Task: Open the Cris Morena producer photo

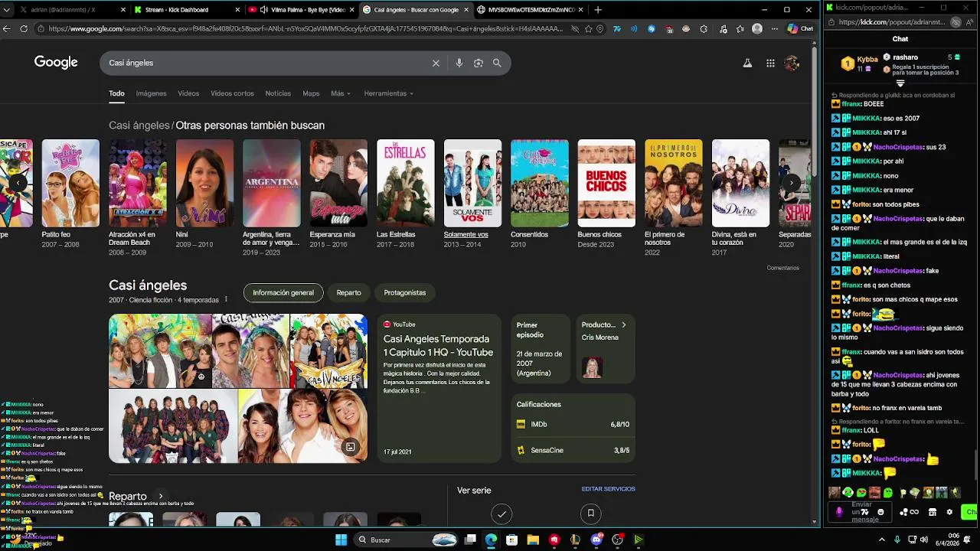Action: tap(592, 367)
